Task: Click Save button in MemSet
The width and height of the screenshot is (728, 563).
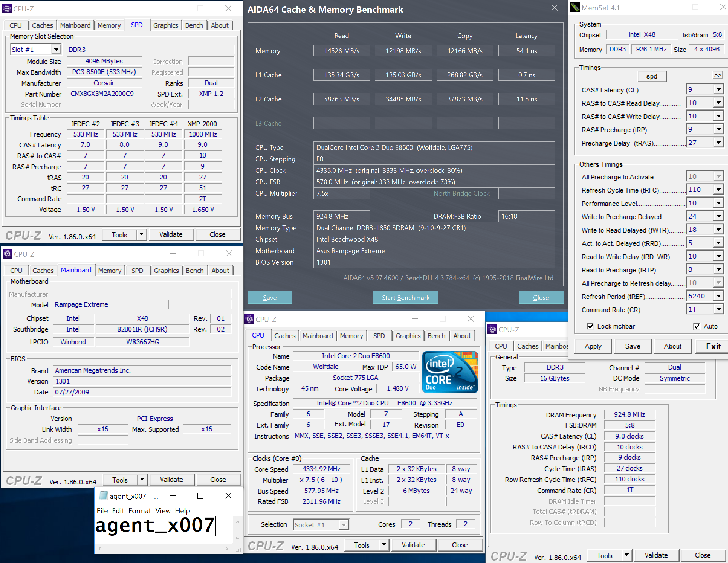Action: coord(633,346)
